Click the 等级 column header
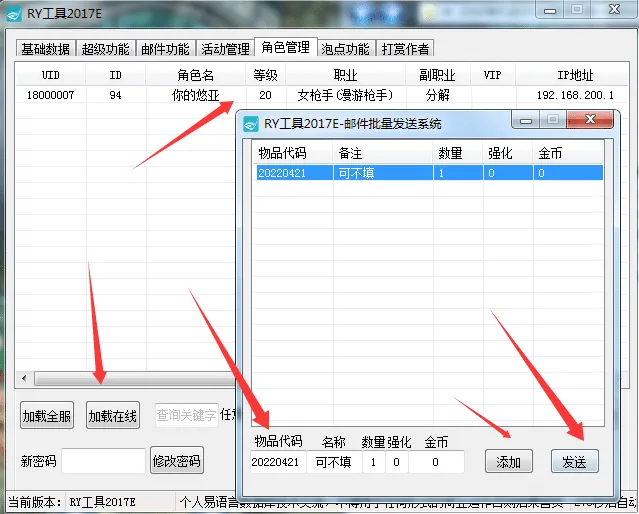Screen dimensions: 639x514 coord(265,75)
